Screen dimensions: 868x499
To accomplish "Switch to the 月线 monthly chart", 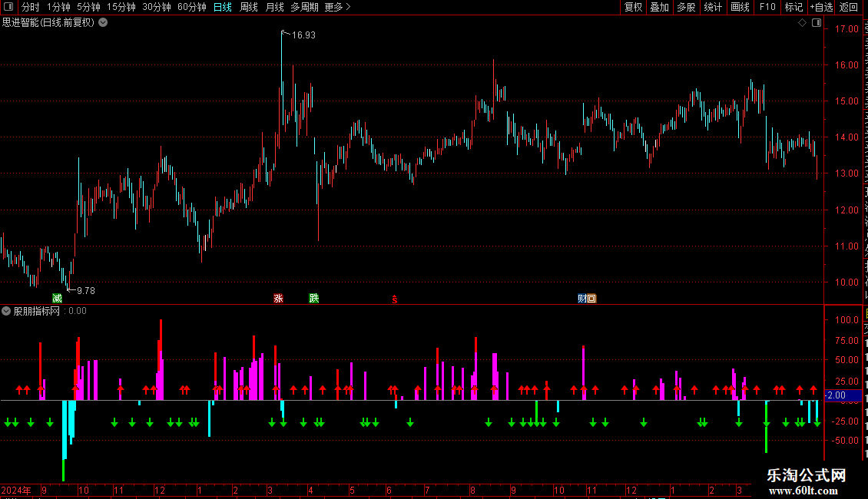I will click(274, 7).
